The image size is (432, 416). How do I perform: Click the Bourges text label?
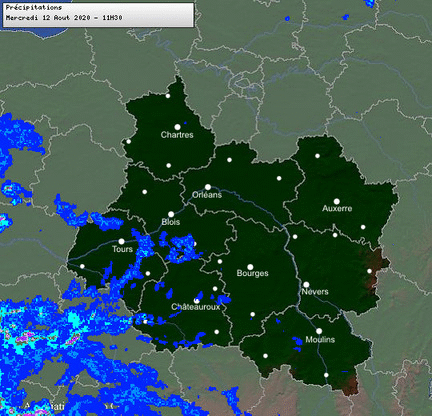tap(252, 273)
